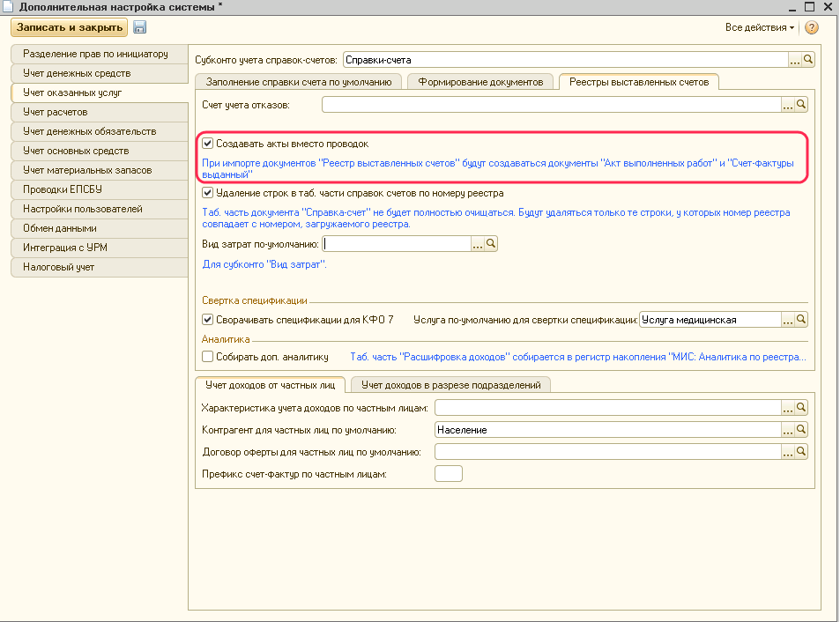This screenshot has height=622, width=840.
Task: Open lookup for Вид затрат по-умолчанию field
Action: pos(492,244)
